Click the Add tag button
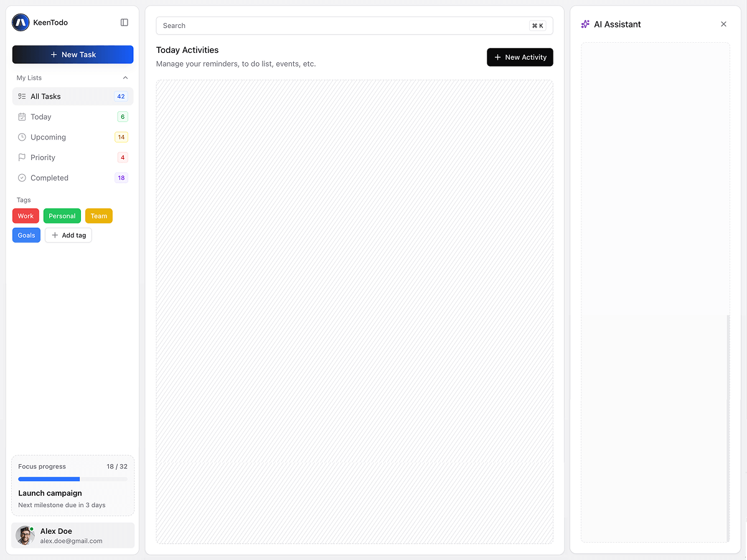The height and width of the screenshot is (560, 747). click(x=68, y=235)
